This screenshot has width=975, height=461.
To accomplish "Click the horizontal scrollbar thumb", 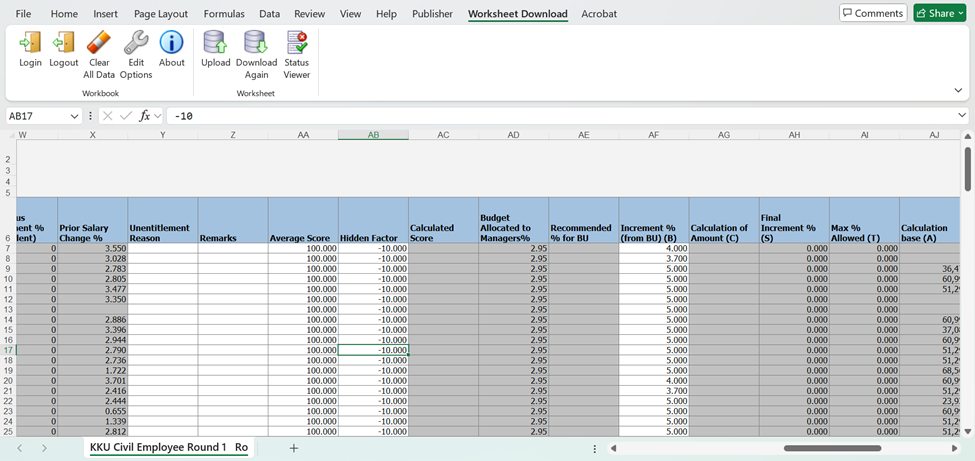I will click(x=831, y=448).
